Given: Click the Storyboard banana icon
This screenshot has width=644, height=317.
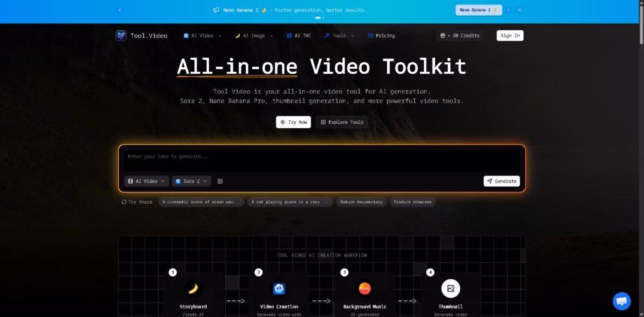Looking at the screenshot, I should pos(193,289).
